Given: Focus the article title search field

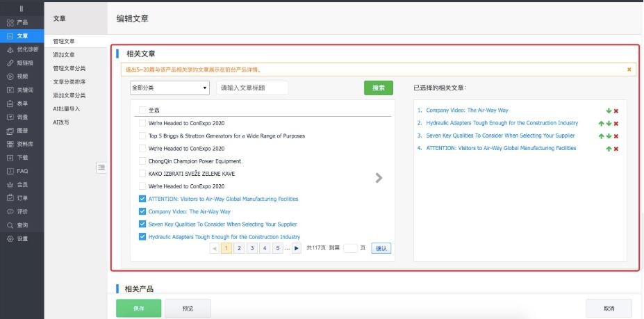Looking at the screenshot, I should pos(252,88).
